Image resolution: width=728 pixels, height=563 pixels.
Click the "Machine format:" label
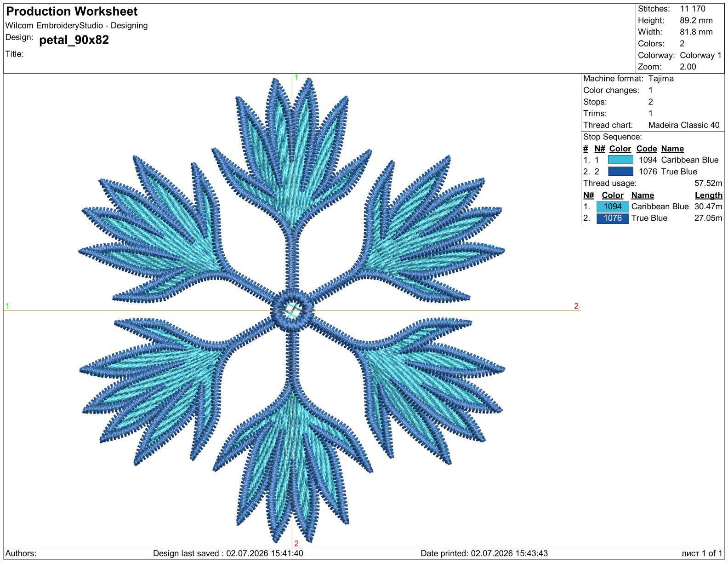tap(613, 79)
